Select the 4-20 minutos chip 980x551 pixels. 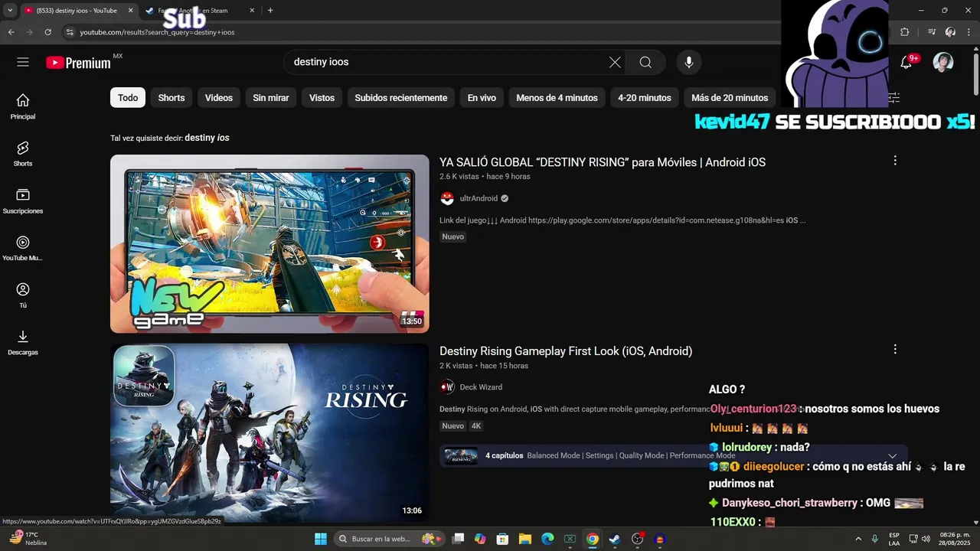645,98
